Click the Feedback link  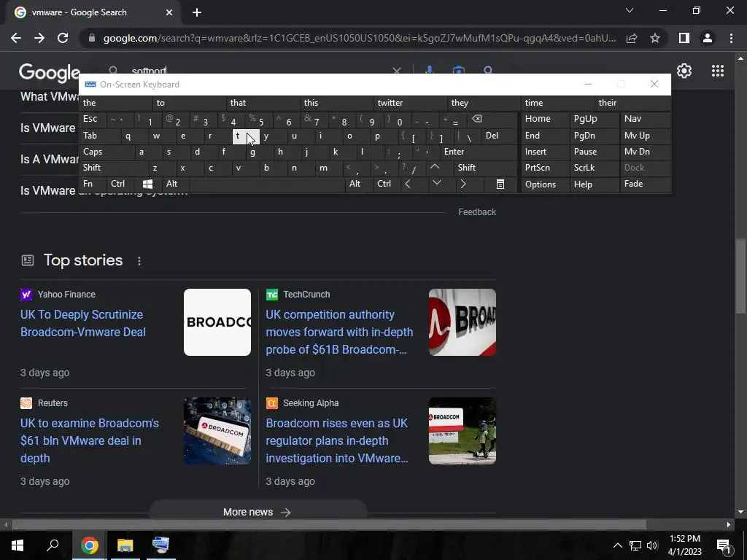[x=477, y=212]
